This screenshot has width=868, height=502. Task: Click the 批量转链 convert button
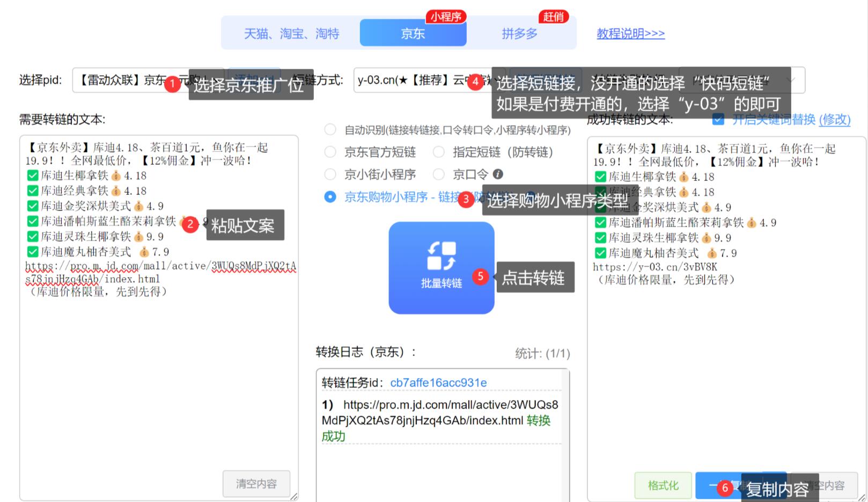tap(442, 267)
